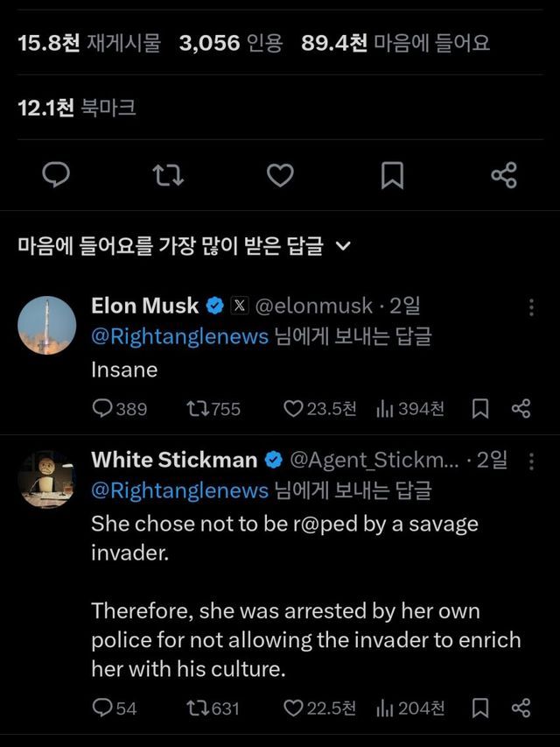This screenshot has height=747, width=560.
Task: Repost the main post using retweet icon
Action: [168, 175]
